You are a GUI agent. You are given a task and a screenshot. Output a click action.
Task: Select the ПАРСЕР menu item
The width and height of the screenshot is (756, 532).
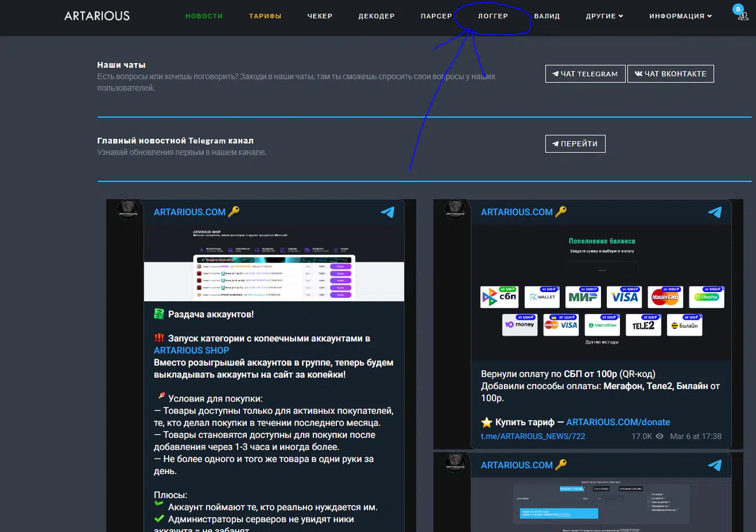[x=436, y=16]
